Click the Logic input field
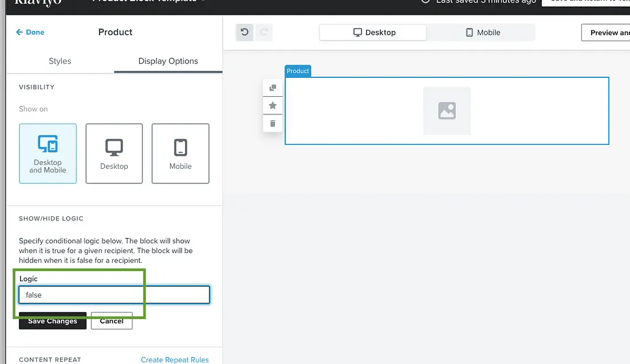Image resolution: width=630 pixels, height=364 pixels. pyautogui.click(x=115, y=295)
